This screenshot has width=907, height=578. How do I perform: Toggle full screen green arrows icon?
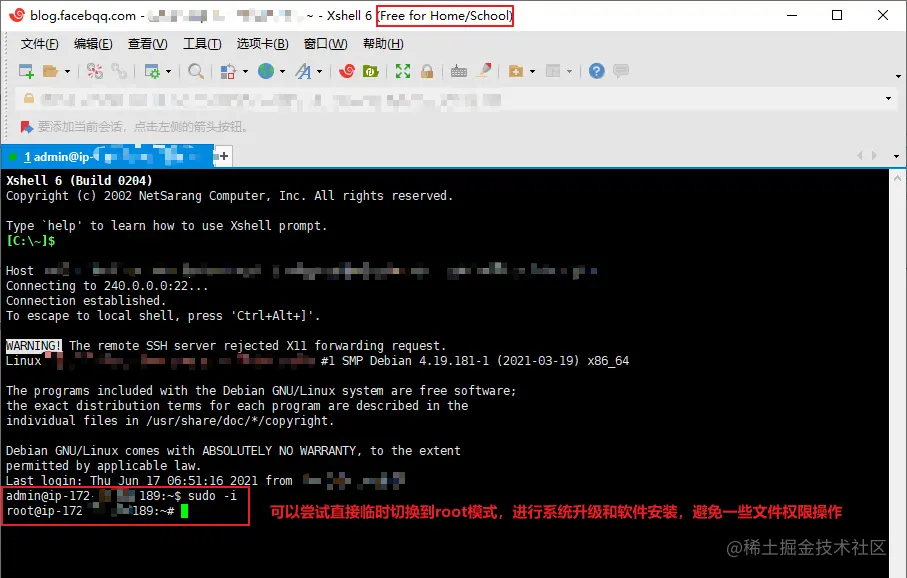[x=403, y=71]
